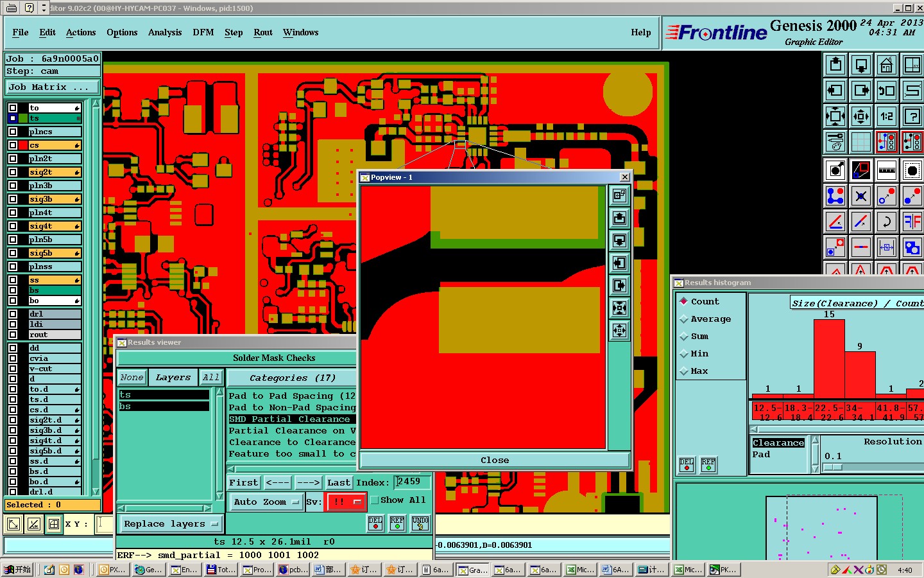Click the zoom in icon in Popview

pyautogui.click(x=619, y=308)
